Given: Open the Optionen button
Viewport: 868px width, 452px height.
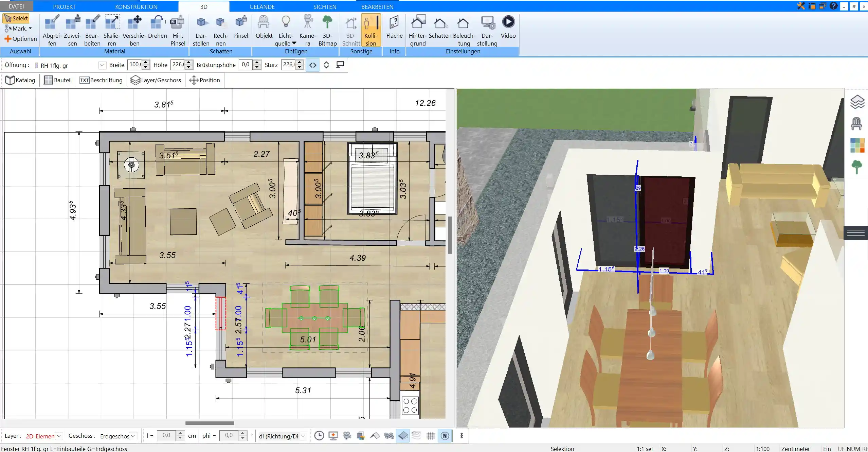Looking at the screenshot, I should [20, 39].
